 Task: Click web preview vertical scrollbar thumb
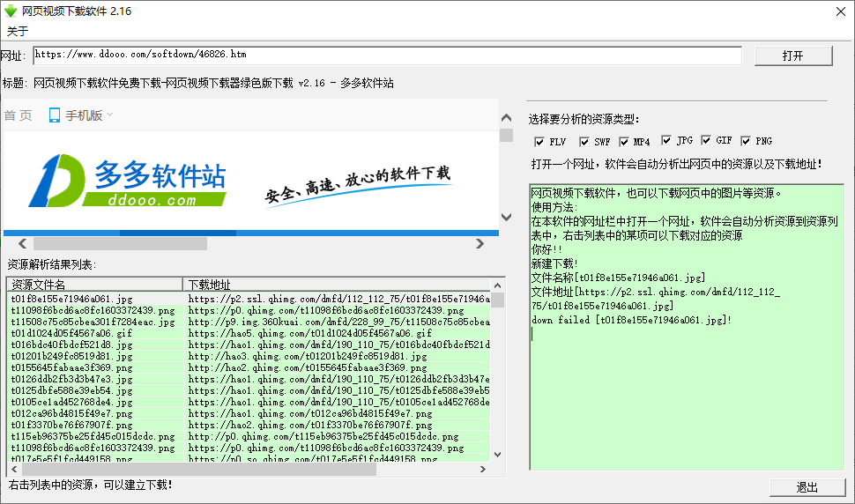tap(507, 135)
